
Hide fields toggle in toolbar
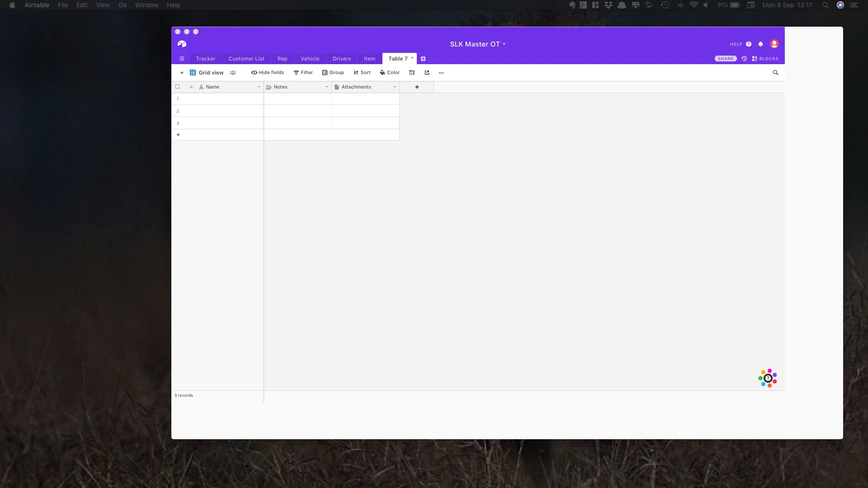pyautogui.click(x=268, y=73)
